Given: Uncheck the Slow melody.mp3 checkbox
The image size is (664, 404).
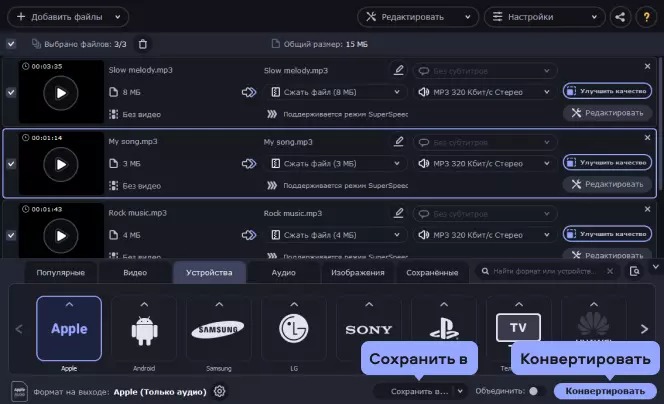Looking at the screenshot, I should [x=11, y=92].
